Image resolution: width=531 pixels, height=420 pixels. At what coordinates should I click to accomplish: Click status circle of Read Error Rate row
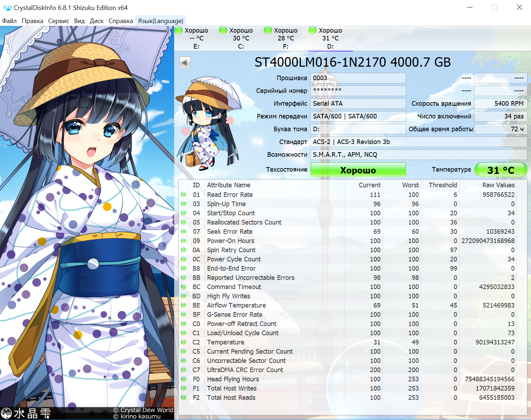pyautogui.click(x=183, y=194)
